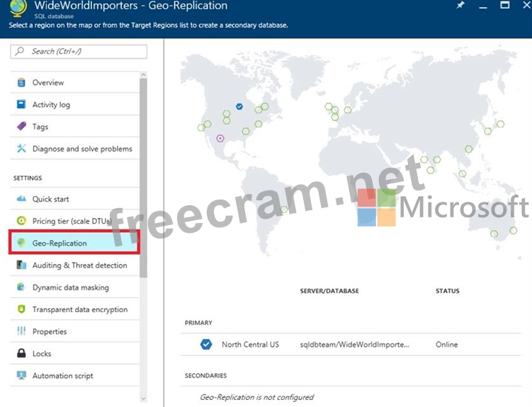The height and width of the screenshot is (407, 532).
Task: Click the Properties bars icon
Action: pos(21,331)
